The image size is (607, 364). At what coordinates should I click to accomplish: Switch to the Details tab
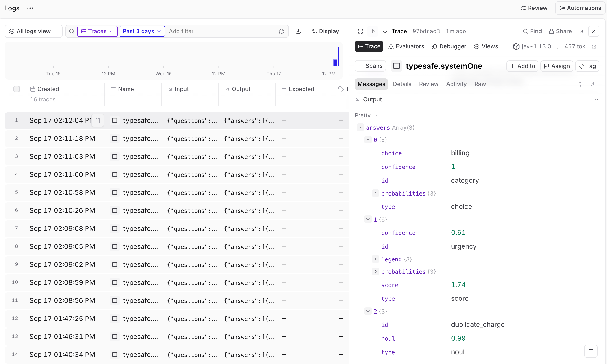(402, 84)
